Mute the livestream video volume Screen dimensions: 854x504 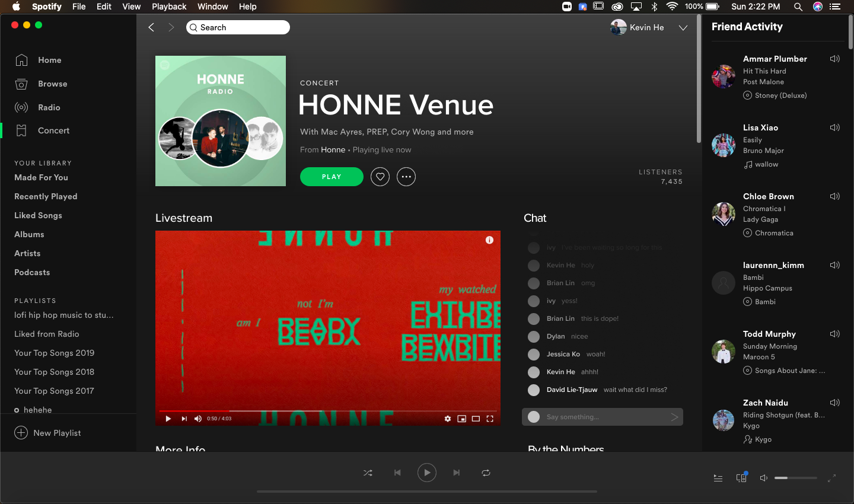[198, 419]
